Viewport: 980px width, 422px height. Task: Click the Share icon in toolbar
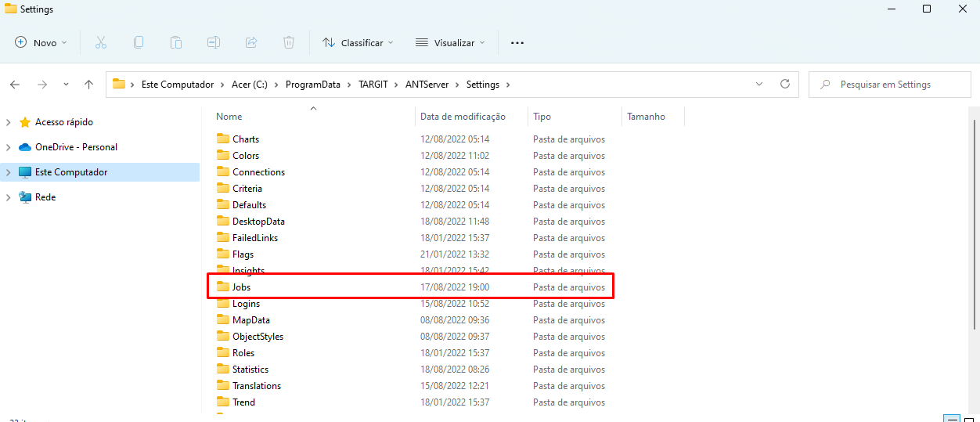click(251, 42)
